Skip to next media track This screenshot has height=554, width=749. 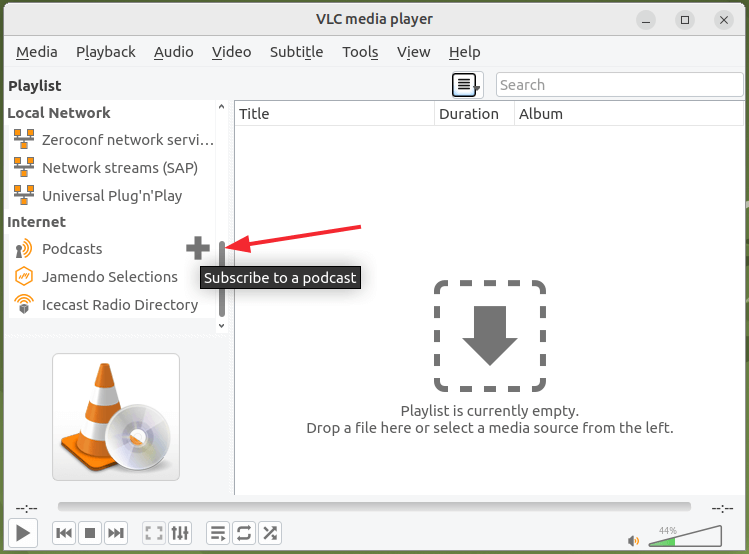pyautogui.click(x=116, y=533)
